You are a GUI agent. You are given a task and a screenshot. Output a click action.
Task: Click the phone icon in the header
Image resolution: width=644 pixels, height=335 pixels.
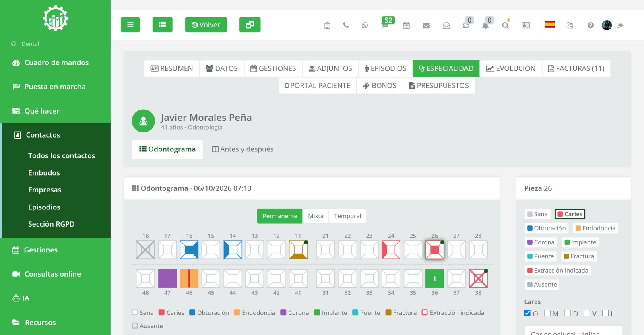[x=346, y=25]
